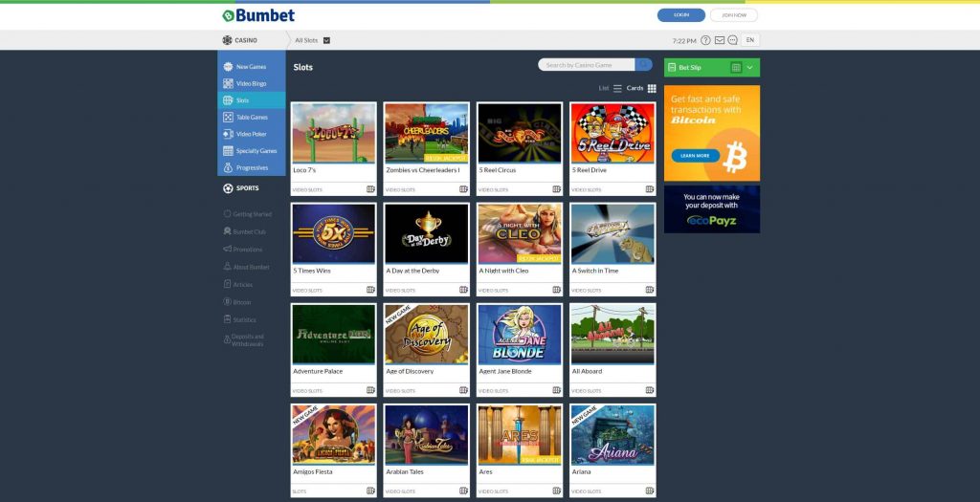Click the Adventure Palace title text
This screenshot has width=980, height=502.
point(318,371)
